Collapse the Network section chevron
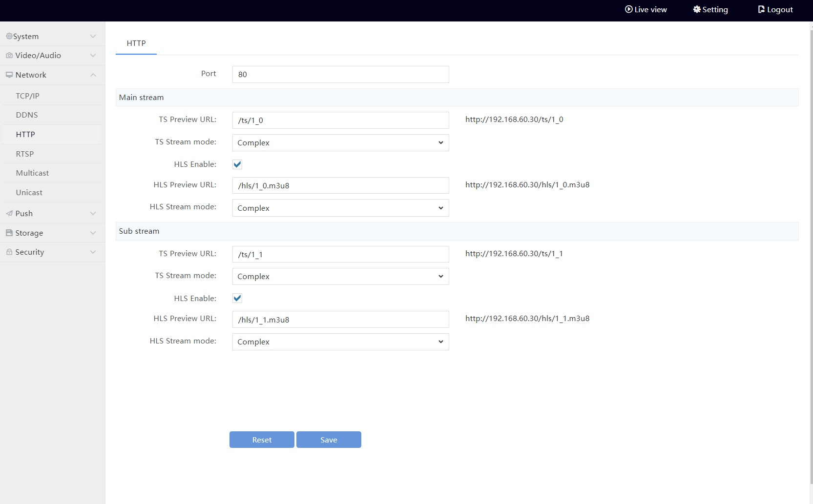 tap(93, 75)
